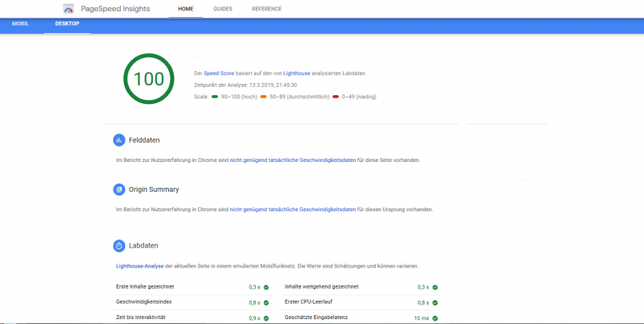The image size is (644, 324).
Task: Click the green check beside Geschätzte Eingabelatenz
Action: (x=436, y=318)
